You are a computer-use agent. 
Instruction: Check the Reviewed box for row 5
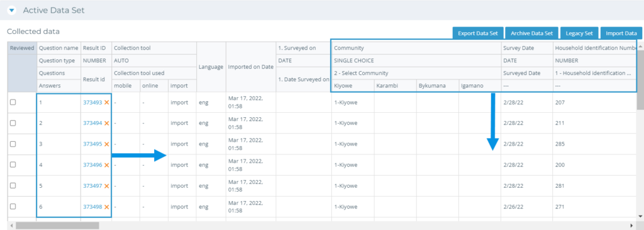(13, 185)
